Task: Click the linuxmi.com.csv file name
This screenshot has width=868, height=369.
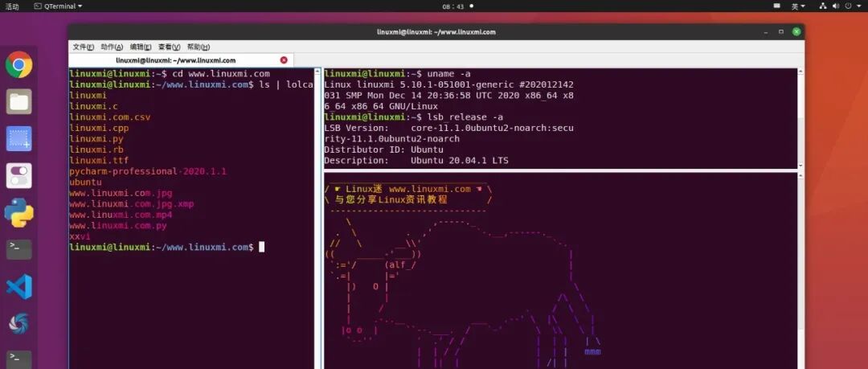Action: coord(110,117)
